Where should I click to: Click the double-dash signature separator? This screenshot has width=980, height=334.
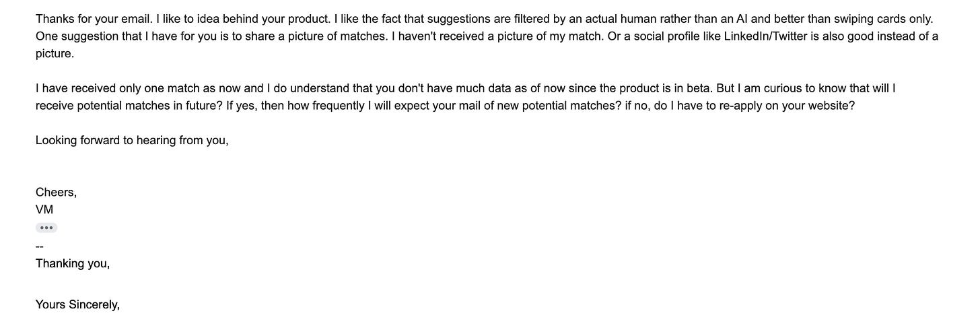40,246
